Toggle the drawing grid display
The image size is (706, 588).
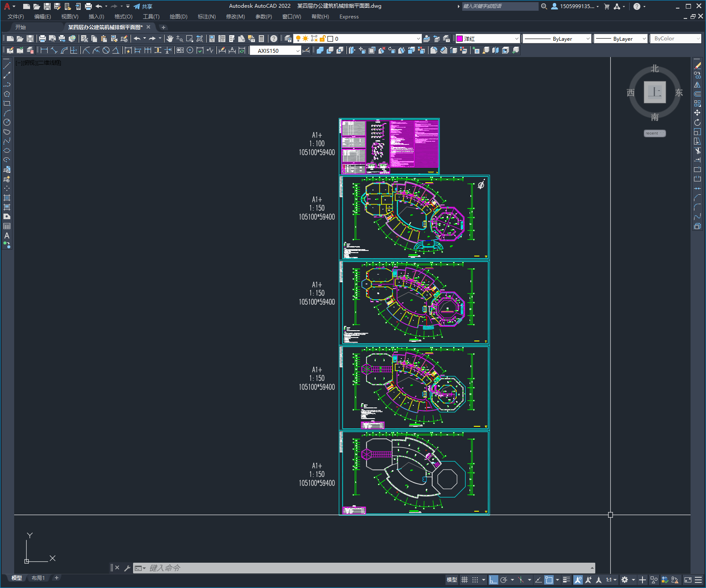click(x=464, y=580)
